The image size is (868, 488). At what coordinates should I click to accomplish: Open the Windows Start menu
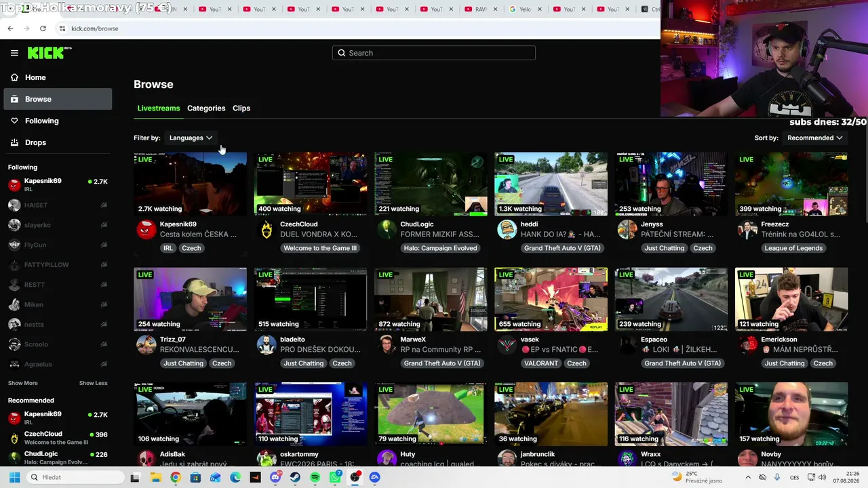click(14, 477)
